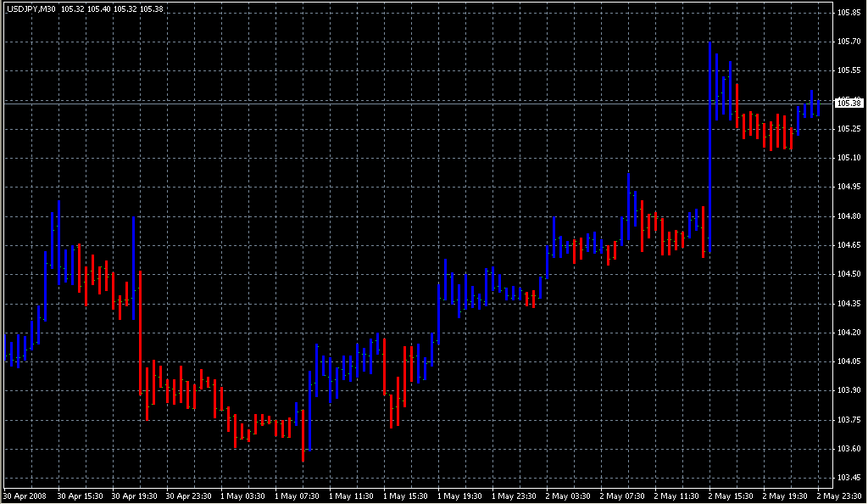868x504 pixels.
Task: Select the 1 May 07:30 time label
Action: (296, 495)
